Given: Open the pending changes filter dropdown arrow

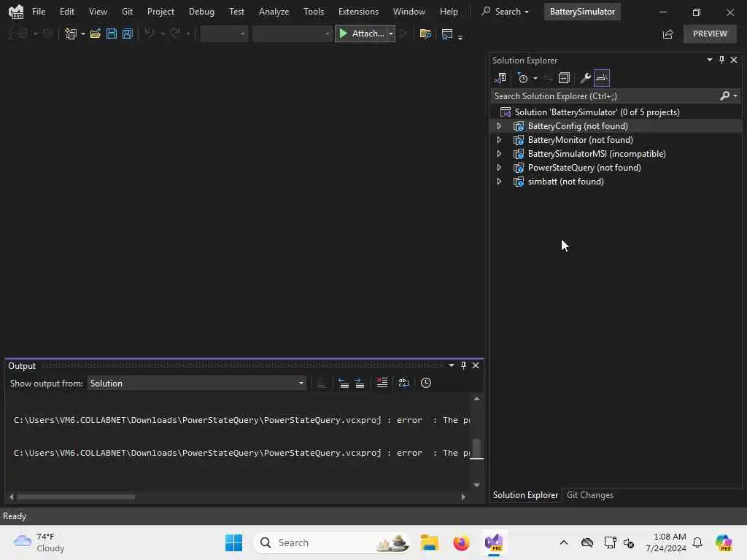Looking at the screenshot, I should (535, 78).
